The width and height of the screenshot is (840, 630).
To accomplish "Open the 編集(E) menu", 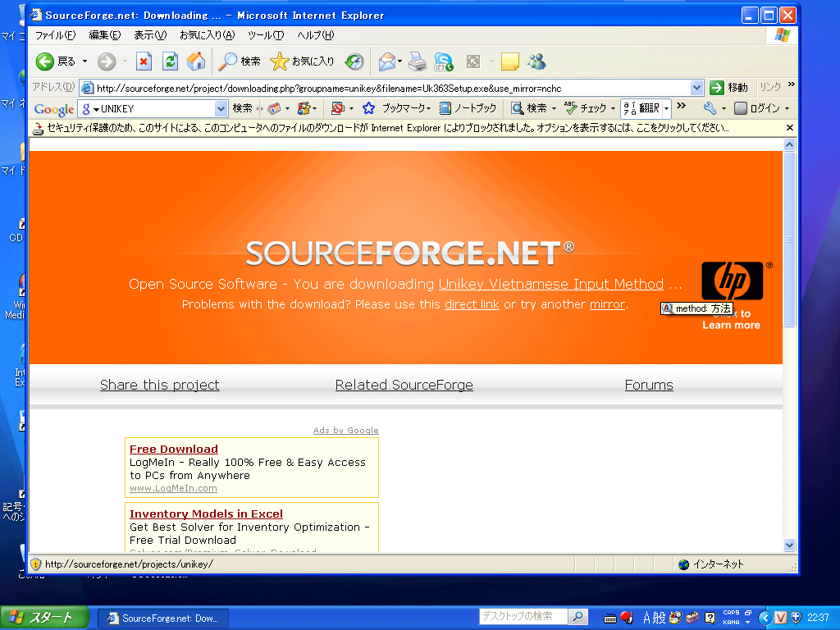I will 104,35.
